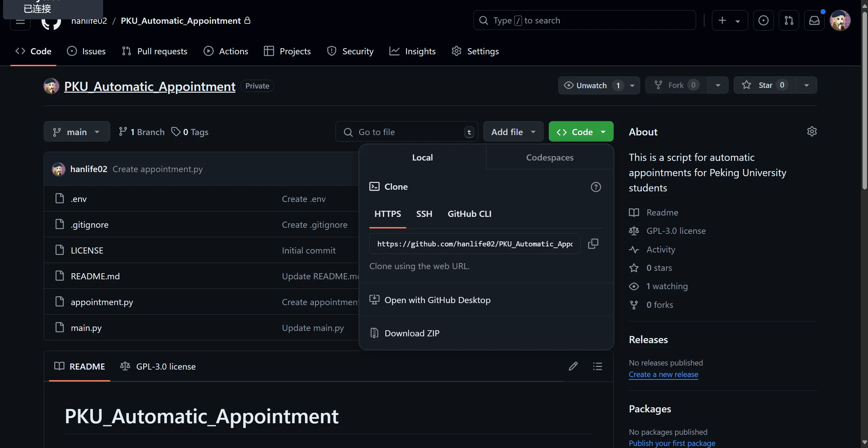868x448 pixels.
Task: Click the commit author avatar for hanlife02
Action: coord(58,169)
